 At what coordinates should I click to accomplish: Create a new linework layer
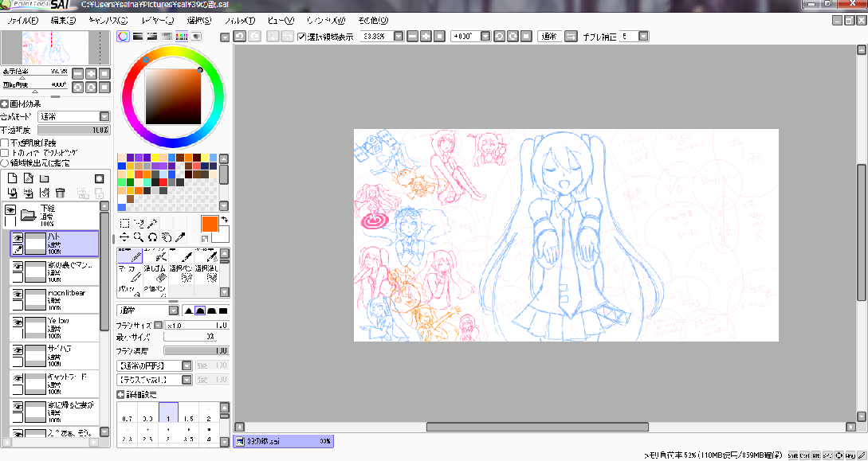(29, 178)
